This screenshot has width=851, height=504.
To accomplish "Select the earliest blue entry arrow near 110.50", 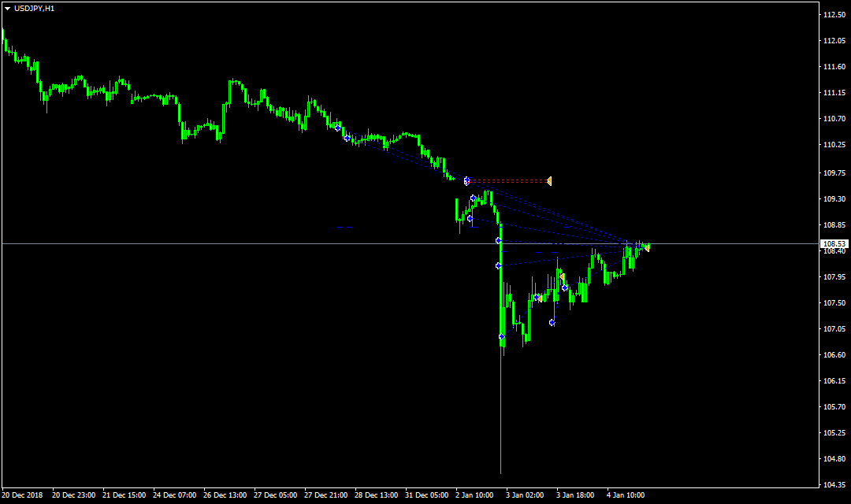I will click(x=337, y=128).
